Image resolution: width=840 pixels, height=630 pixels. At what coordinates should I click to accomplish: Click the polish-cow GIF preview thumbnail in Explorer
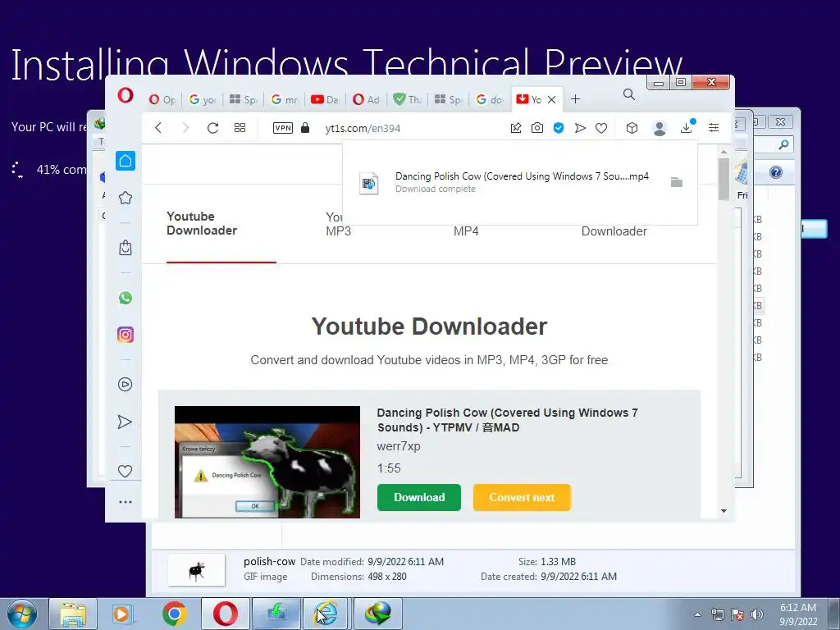[197, 570]
